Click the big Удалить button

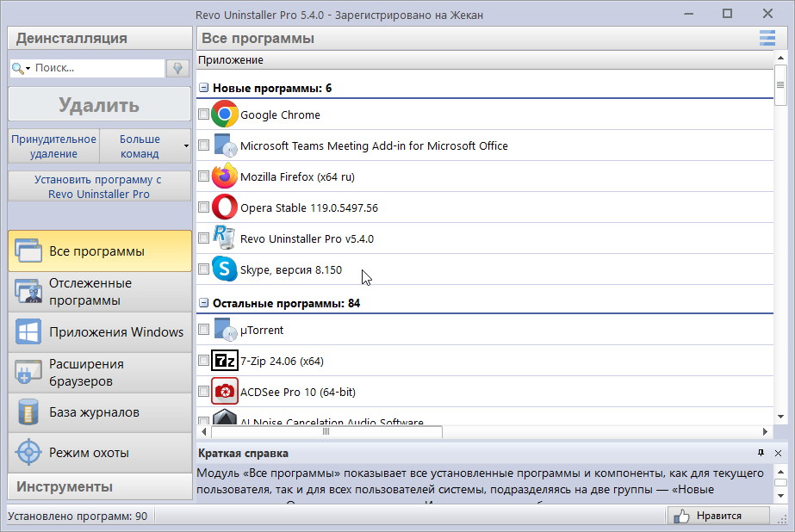tap(99, 104)
